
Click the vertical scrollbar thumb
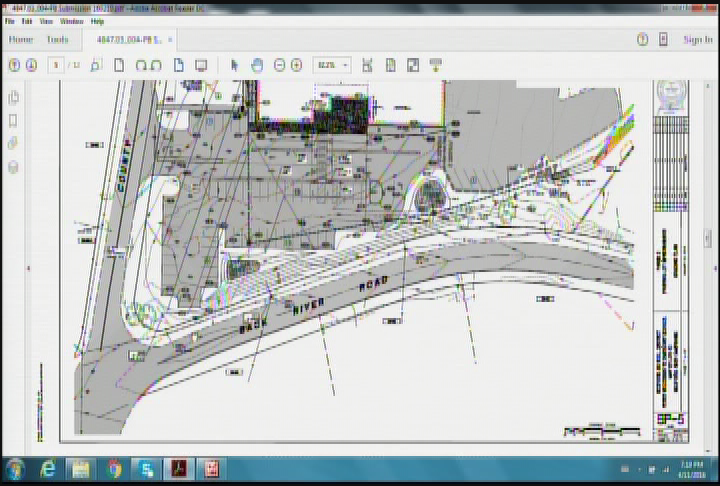click(x=708, y=238)
